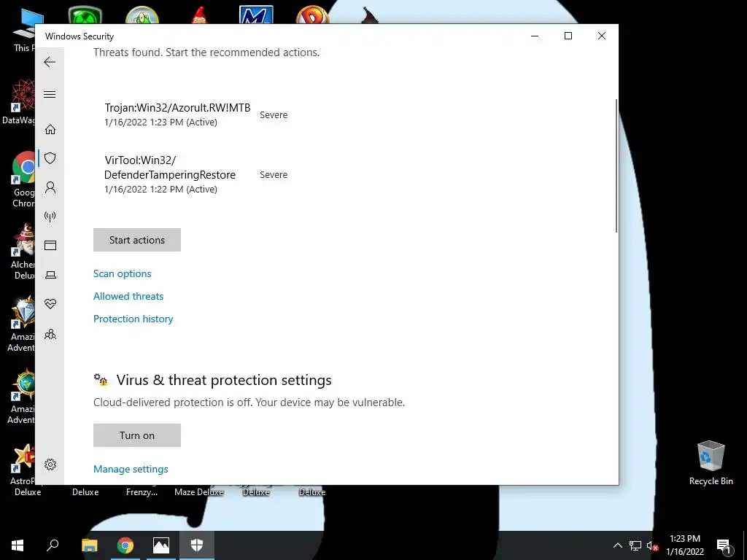Open the notification action center icon
This screenshot has height=560, width=747.
point(723,545)
